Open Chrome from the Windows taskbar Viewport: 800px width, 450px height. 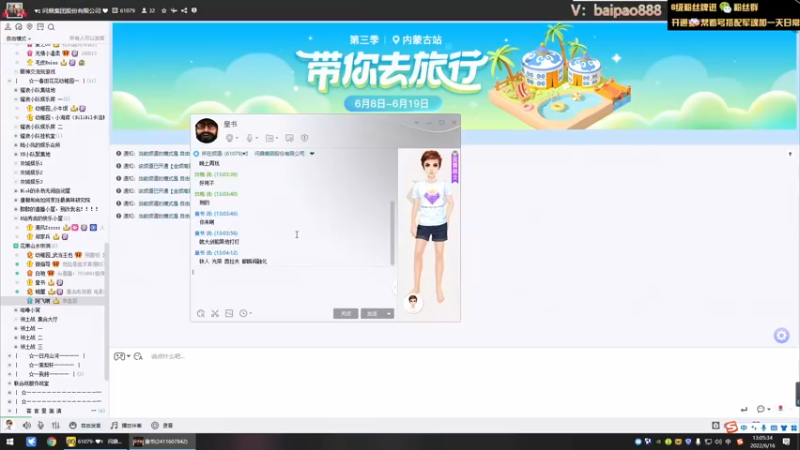52,442
